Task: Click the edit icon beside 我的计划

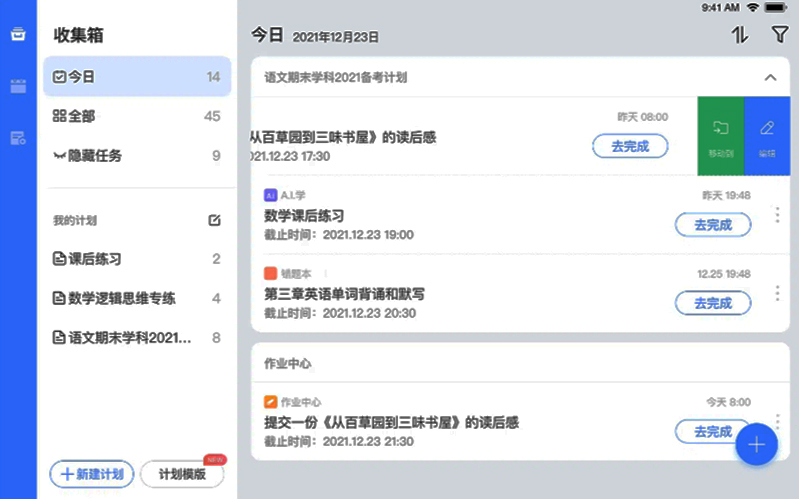Action: (x=214, y=220)
